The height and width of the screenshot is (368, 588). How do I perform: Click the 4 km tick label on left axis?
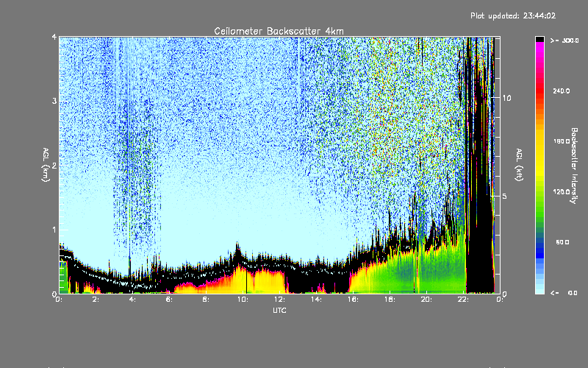tap(54, 38)
